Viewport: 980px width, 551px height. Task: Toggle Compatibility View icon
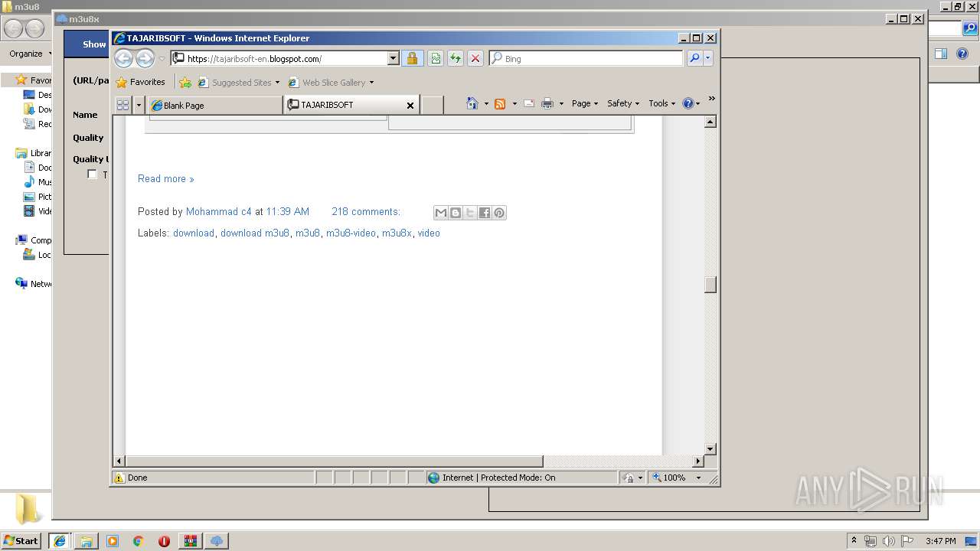point(436,58)
